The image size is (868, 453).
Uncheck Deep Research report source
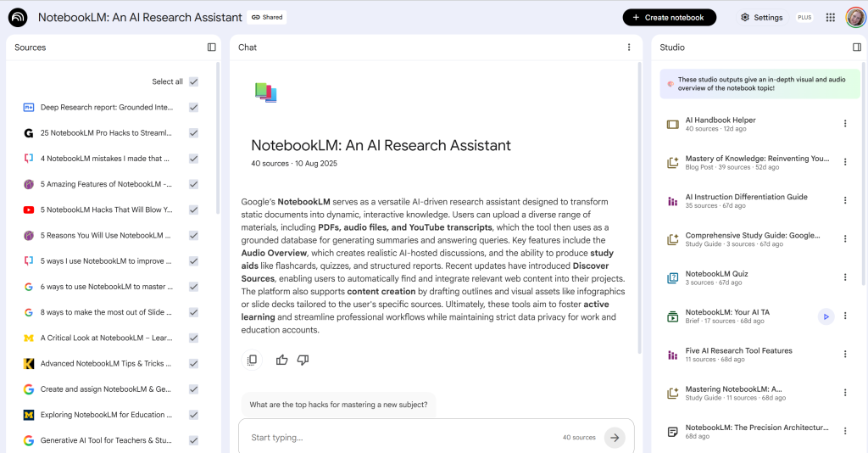(194, 108)
